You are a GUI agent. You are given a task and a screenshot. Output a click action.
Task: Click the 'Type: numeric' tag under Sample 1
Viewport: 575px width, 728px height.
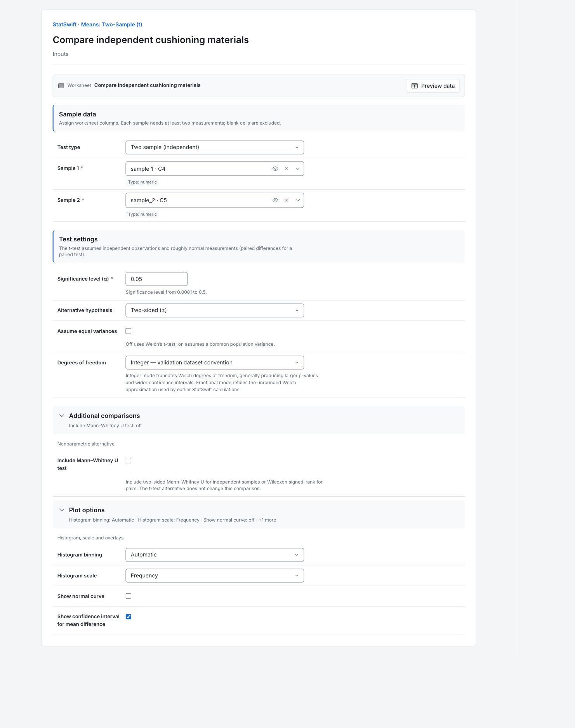click(x=142, y=182)
